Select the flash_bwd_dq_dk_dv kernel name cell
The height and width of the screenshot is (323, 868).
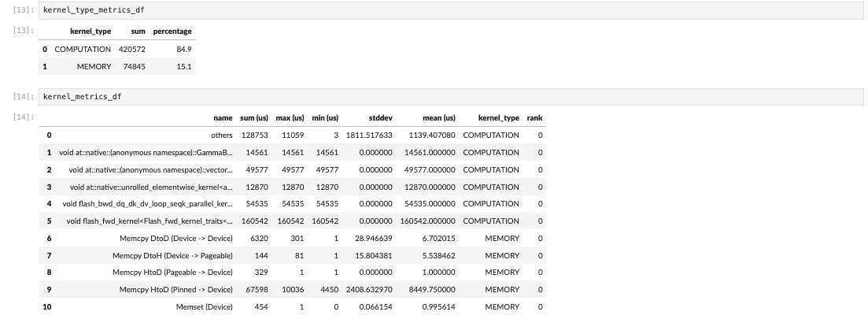(147, 204)
